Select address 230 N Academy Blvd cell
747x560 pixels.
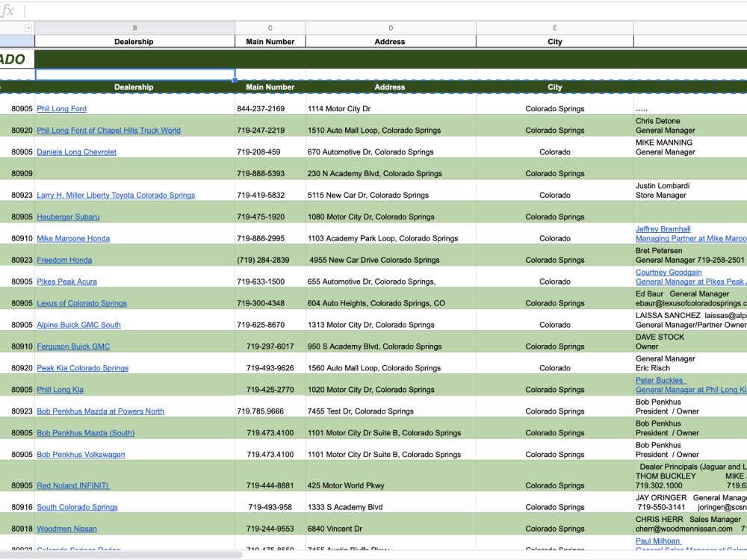pos(391,169)
